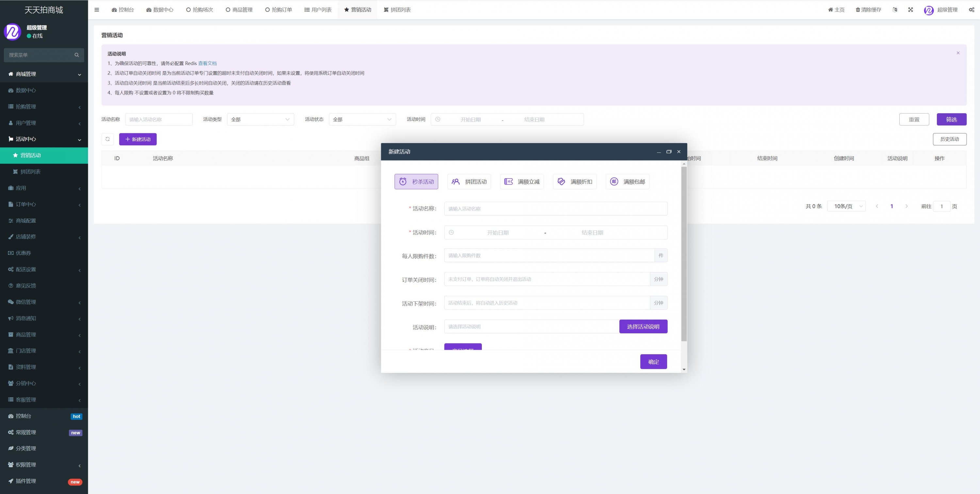Viewport: 980px width, 494px height.
Task: Click clock icon in dialog 活动时间 field
Action: 451,232
